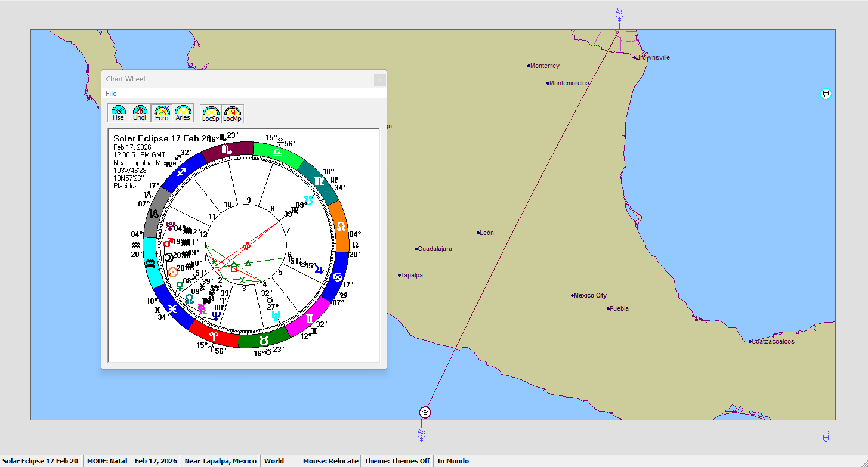The width and height of the screenshot is (868, 467).
Task: Select the Aries wheel style icon
Action: [x=183, y=113]
